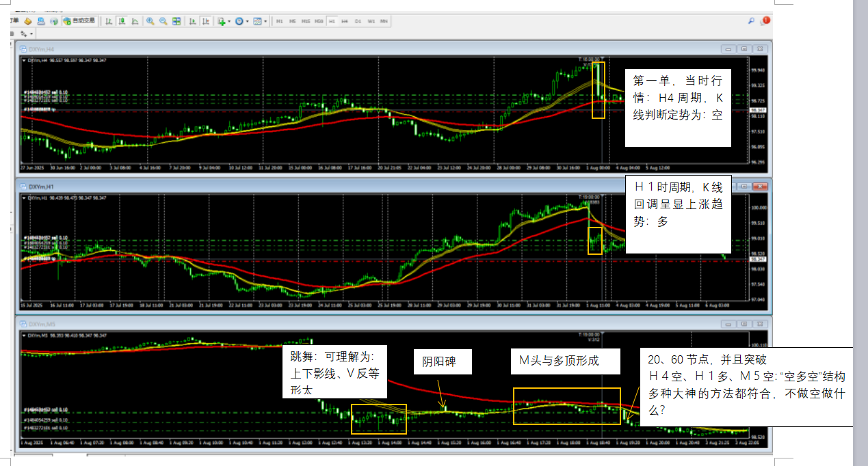Close the DXYm,H1 chart window

click(x=760, y=186)
